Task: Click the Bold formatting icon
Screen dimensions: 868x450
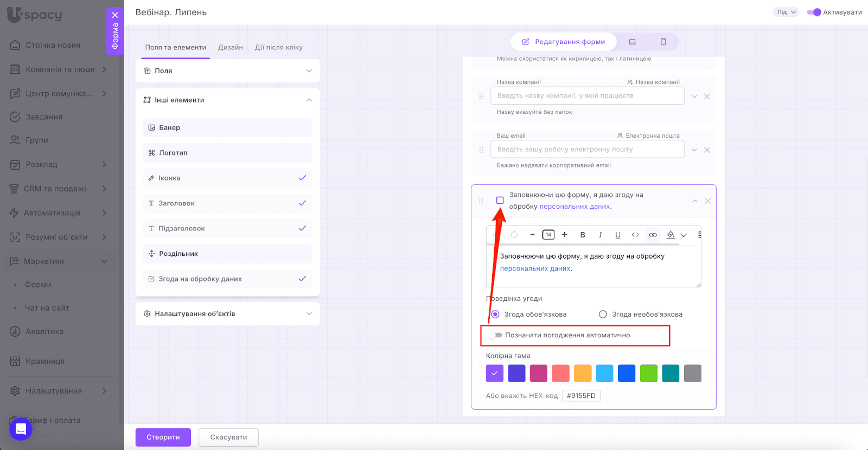Action: coord(583,235)
